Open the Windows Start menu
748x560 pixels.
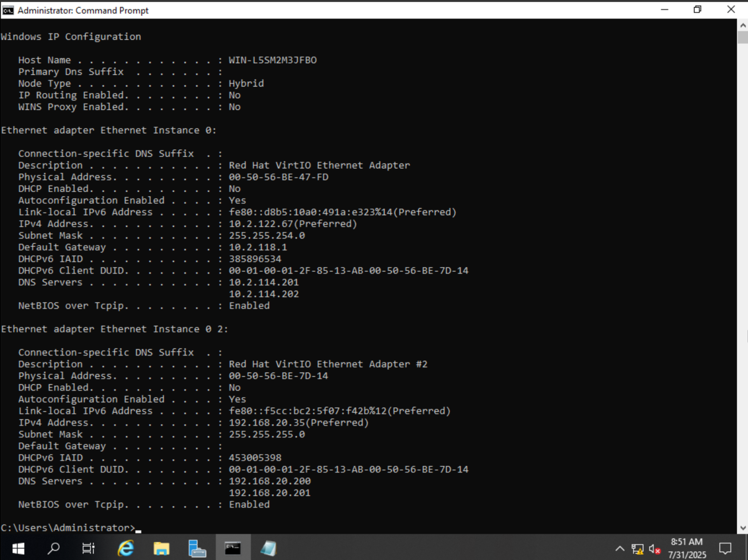coord(18,548)
